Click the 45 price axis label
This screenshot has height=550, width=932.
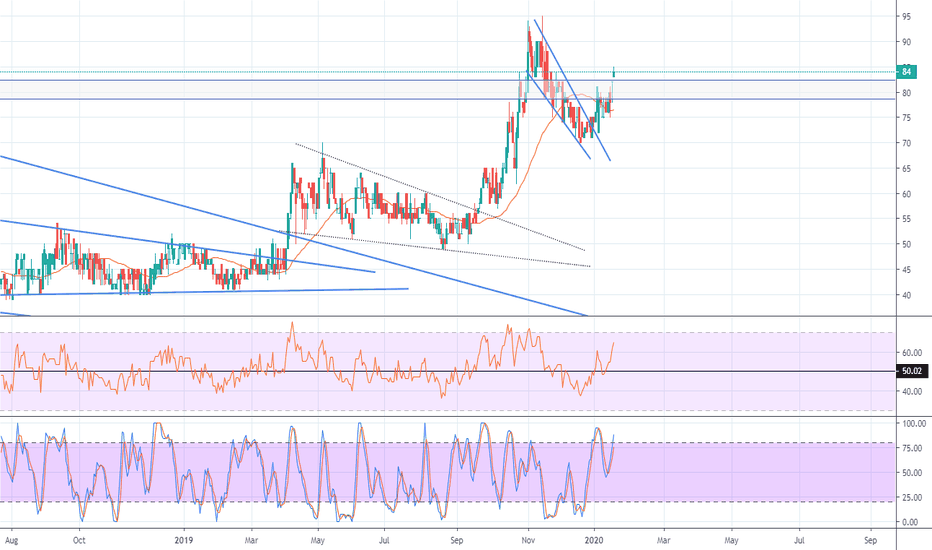click(x=906, y=270)
